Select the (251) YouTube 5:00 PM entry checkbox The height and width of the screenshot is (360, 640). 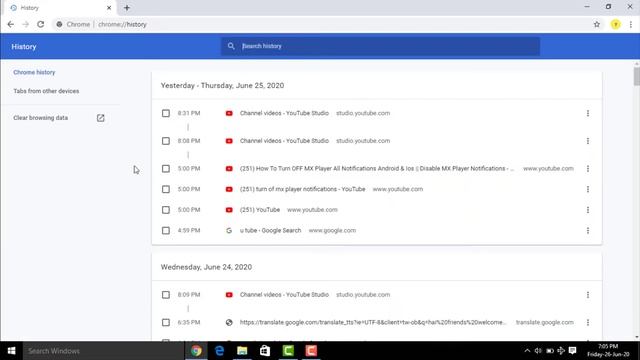166,210
